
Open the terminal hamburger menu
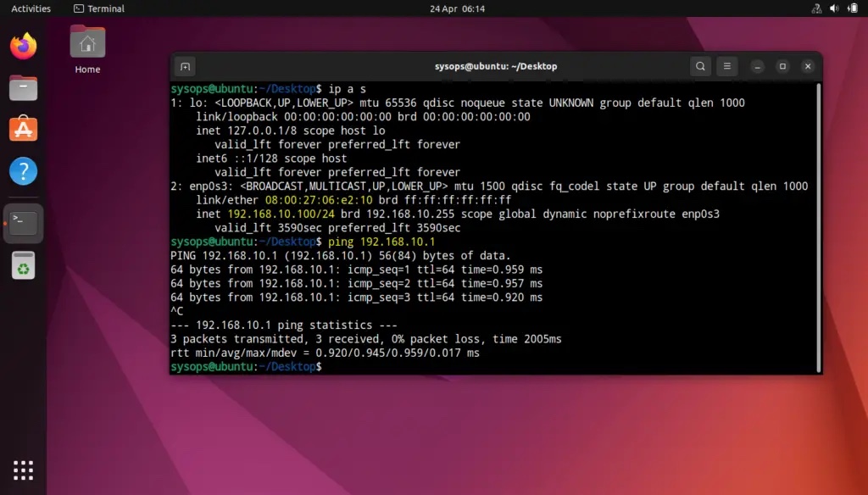pos(726,66)
